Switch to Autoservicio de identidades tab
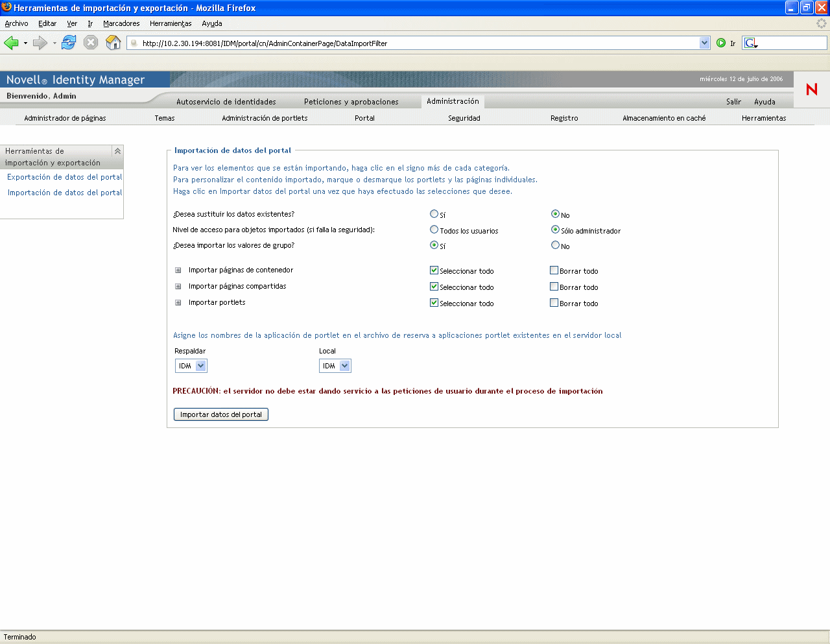This screenshot has height=644, width=830. (x=226, y=102)
